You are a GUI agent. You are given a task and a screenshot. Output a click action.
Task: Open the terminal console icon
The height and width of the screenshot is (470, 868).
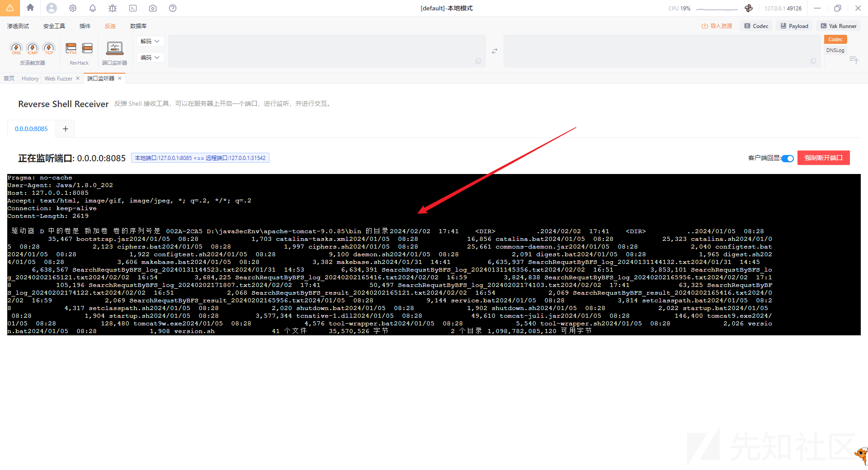point(133,8)
